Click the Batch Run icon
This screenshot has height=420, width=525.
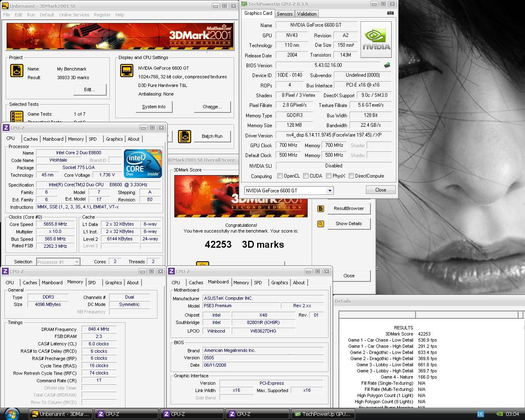[x=185, y=137]
